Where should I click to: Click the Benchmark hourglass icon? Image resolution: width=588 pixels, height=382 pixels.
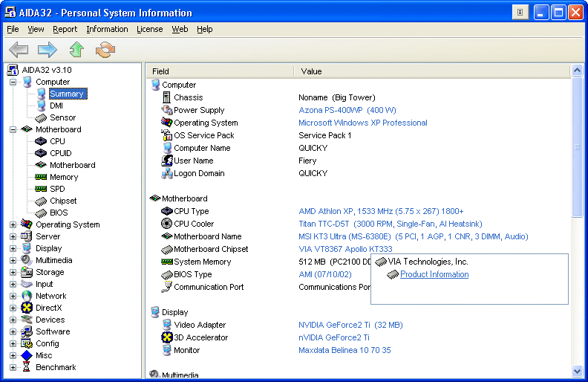[x=27, y=367]
